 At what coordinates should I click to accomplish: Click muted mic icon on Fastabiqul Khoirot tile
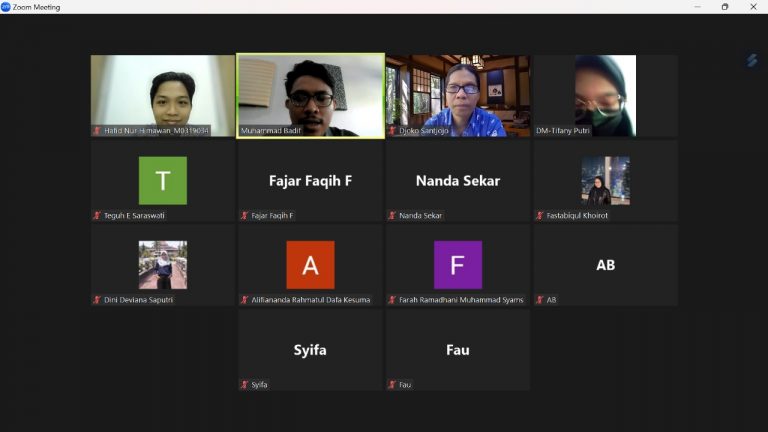coord(540,215)
